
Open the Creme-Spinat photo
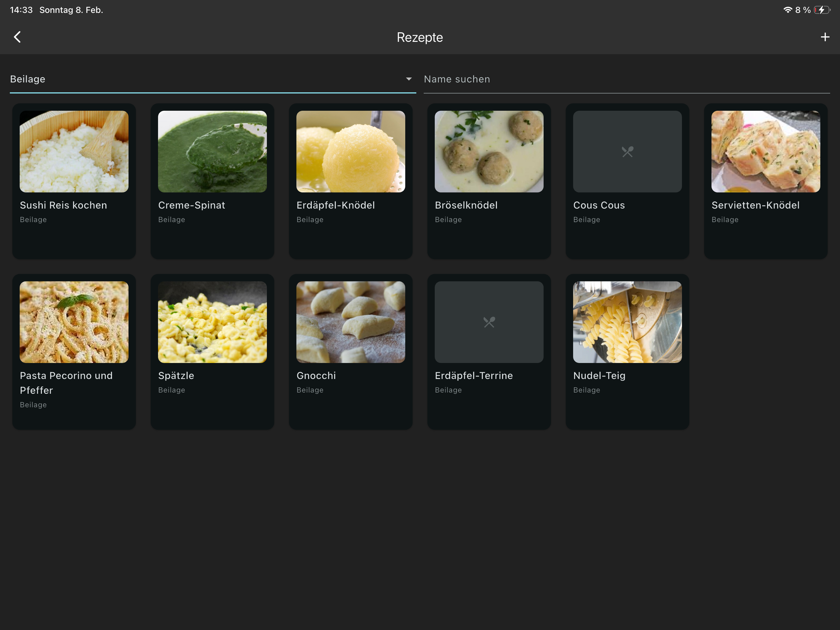[x=212, y=151]
